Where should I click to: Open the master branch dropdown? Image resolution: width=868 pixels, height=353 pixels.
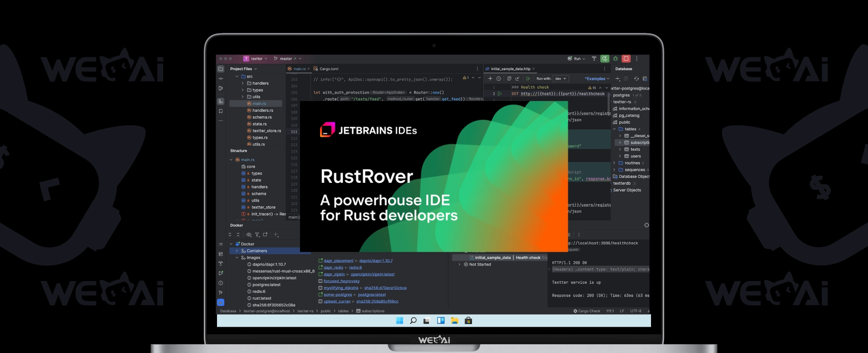(x=287, y=59)
